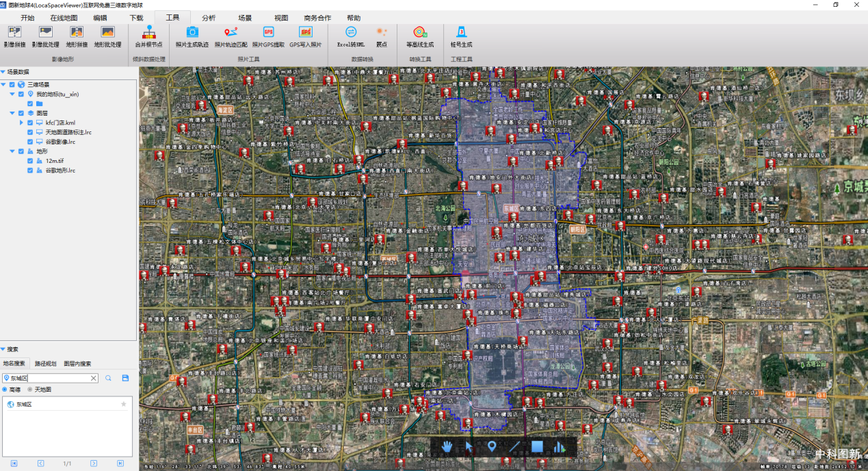Click the 照片生成轨迹 camera icon
The width and height of the screenshot is (868, 471).
pos(192,32)
